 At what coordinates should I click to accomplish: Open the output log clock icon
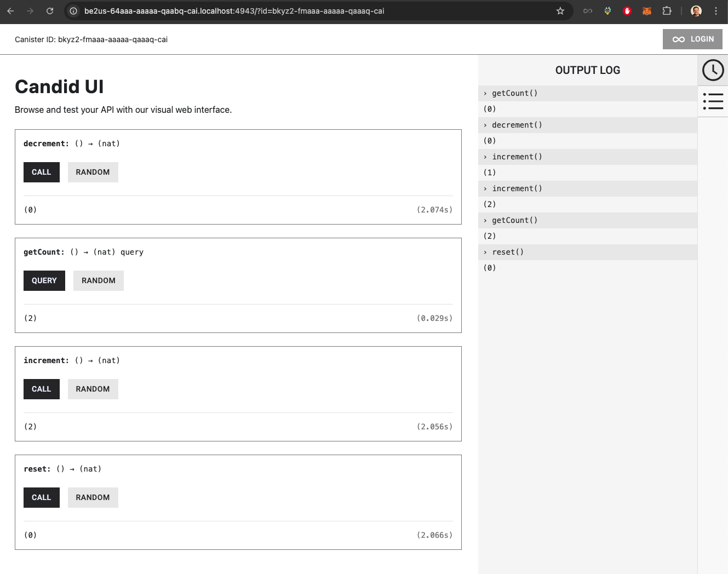(713, 70)
